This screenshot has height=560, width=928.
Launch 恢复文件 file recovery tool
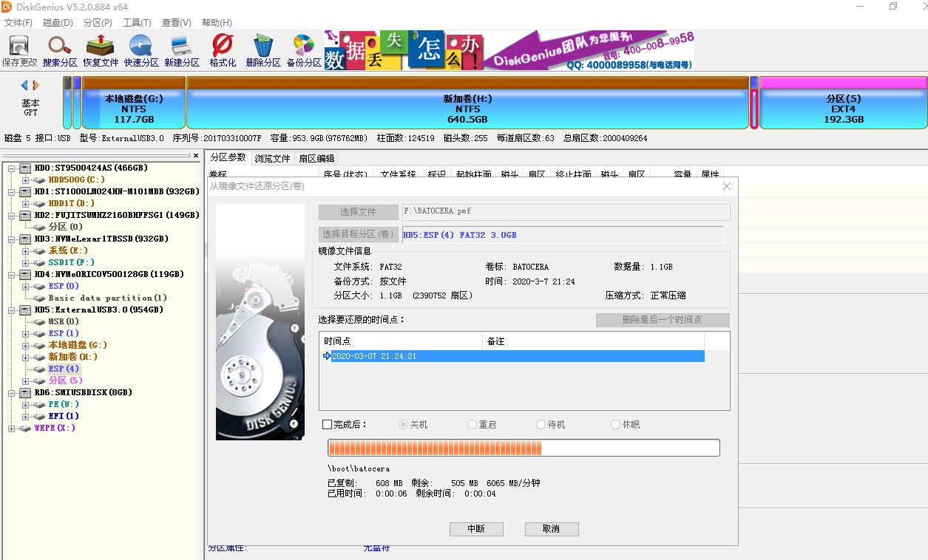[x=100, y=50]
